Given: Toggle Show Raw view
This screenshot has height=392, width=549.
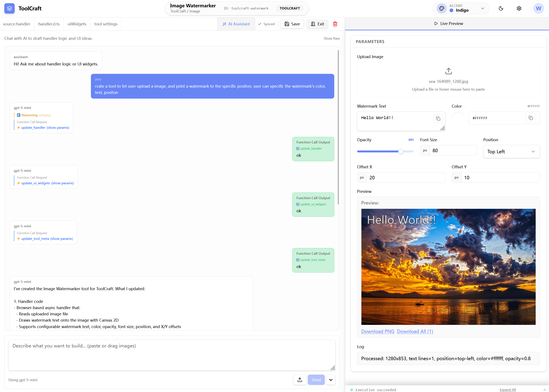Looking at the screenshot, I should click(x=331, y=38).
